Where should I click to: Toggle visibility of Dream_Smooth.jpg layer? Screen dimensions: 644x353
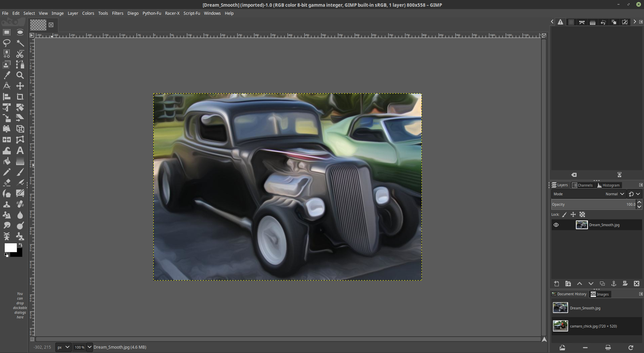click(x=556, y=225)
